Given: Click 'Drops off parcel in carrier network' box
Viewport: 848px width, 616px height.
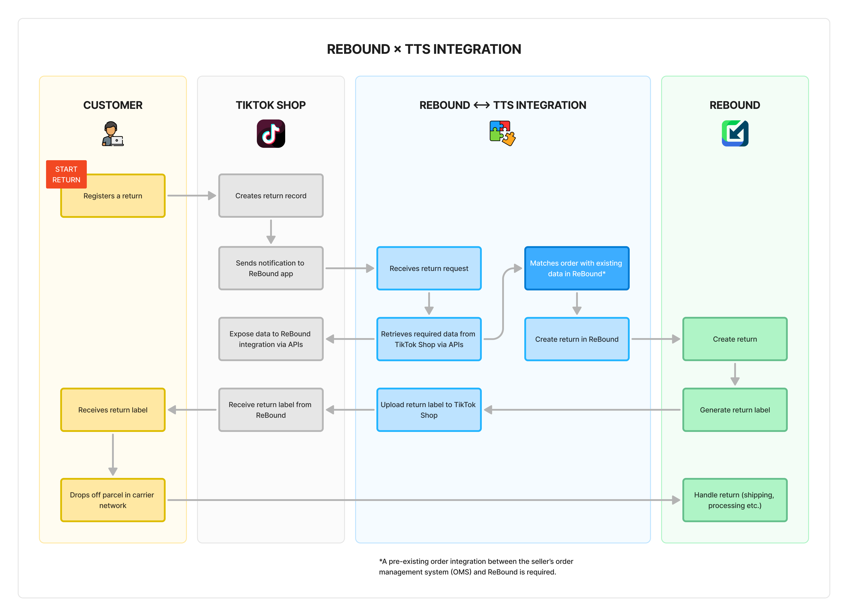Looking at the screenshot, I should click(x=113, y=500).
